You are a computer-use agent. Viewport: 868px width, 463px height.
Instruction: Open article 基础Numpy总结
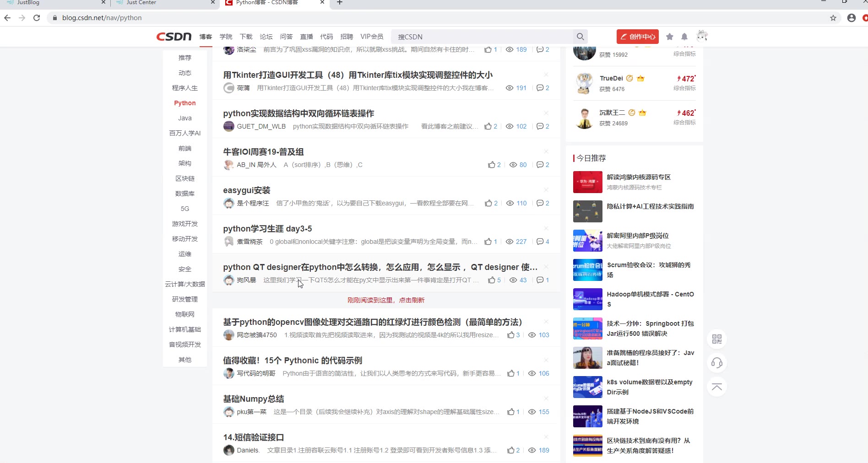click(x=254, y=399)
